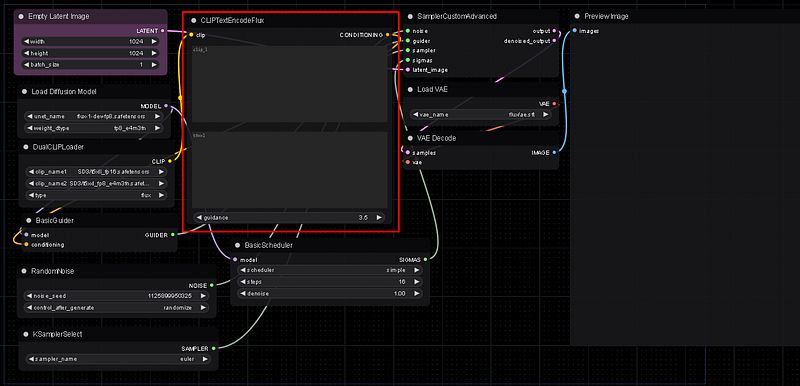The width and height of the screenshot is (800, 386).
Task: Collapse the Preview Image node title dot
Action: 577,16
